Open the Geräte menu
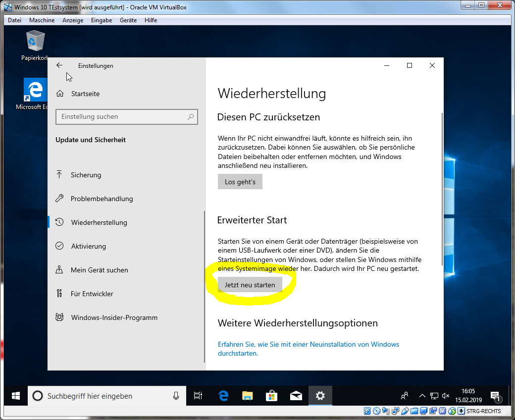The height and width of the screenshot is (420, 515). 128,20
